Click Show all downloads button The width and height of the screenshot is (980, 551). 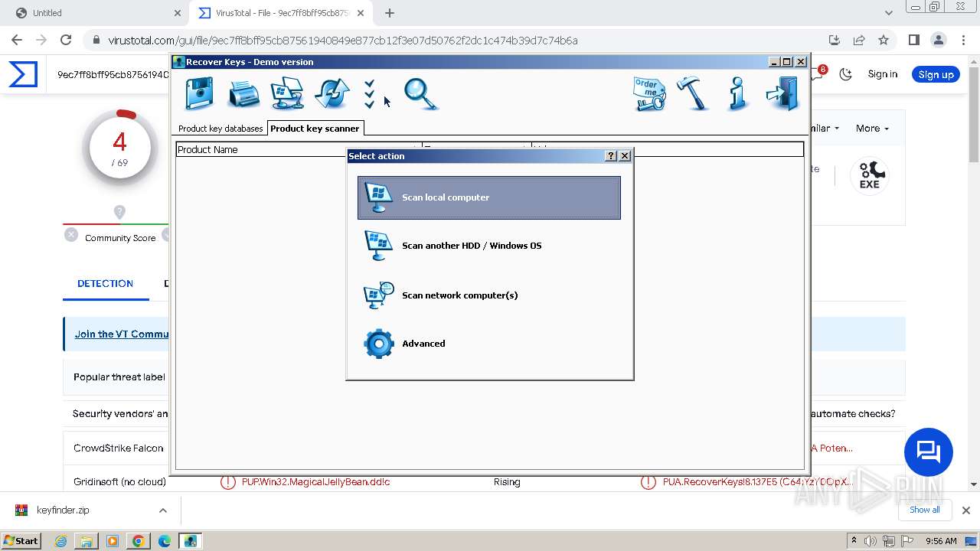tap(924, 510)
